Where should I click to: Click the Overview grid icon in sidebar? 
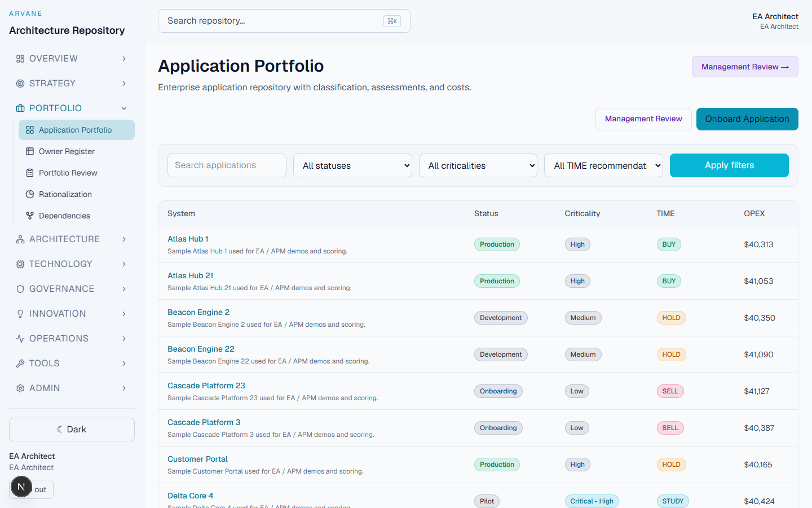pos(20,59)
